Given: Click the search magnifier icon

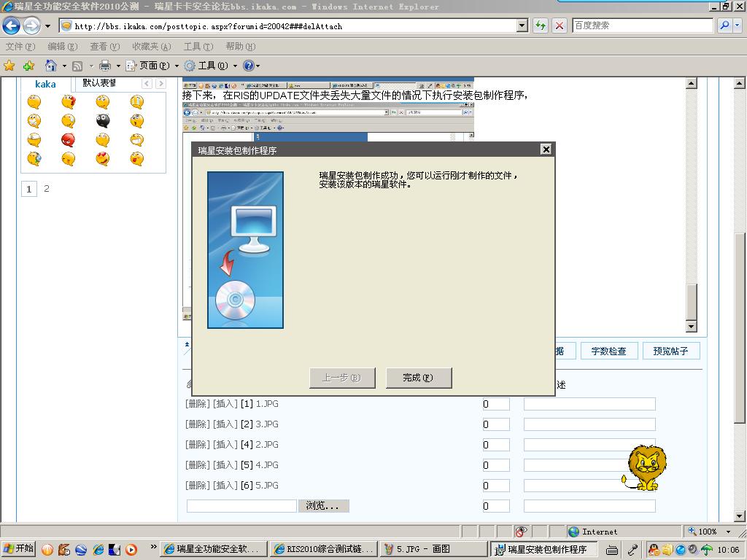Looking at the screenshot, I should (724, 26).
